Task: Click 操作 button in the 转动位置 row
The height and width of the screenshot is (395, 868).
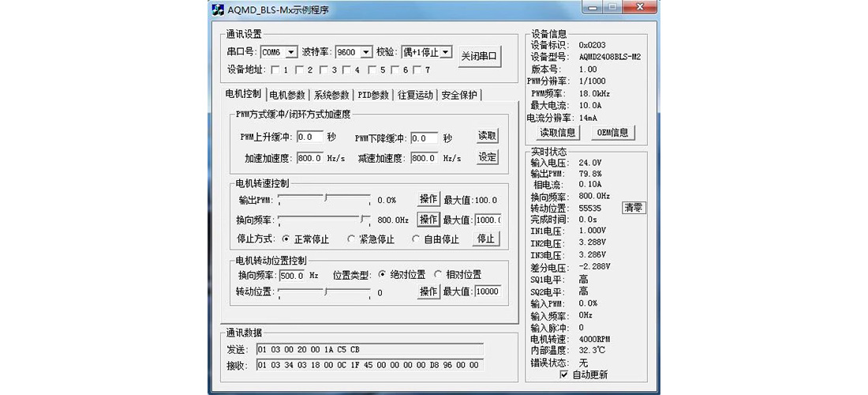Action: tap(428, 292)
